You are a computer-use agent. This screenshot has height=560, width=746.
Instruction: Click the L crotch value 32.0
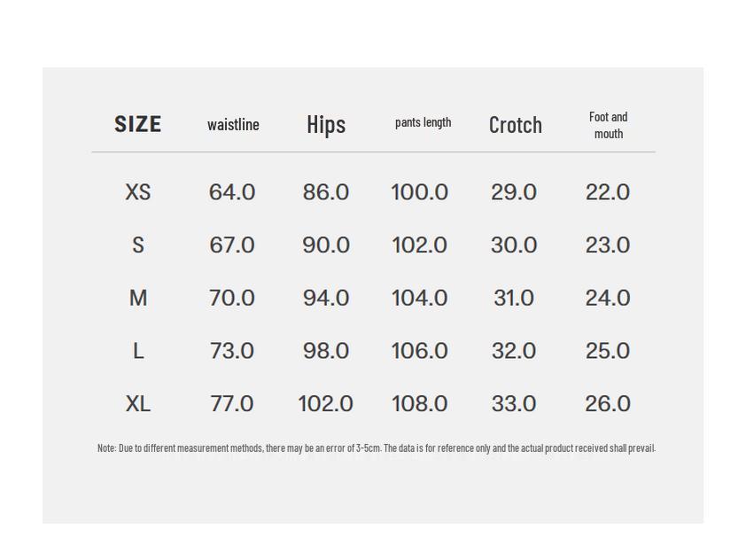pyautogui.click(x=514, y=352)
